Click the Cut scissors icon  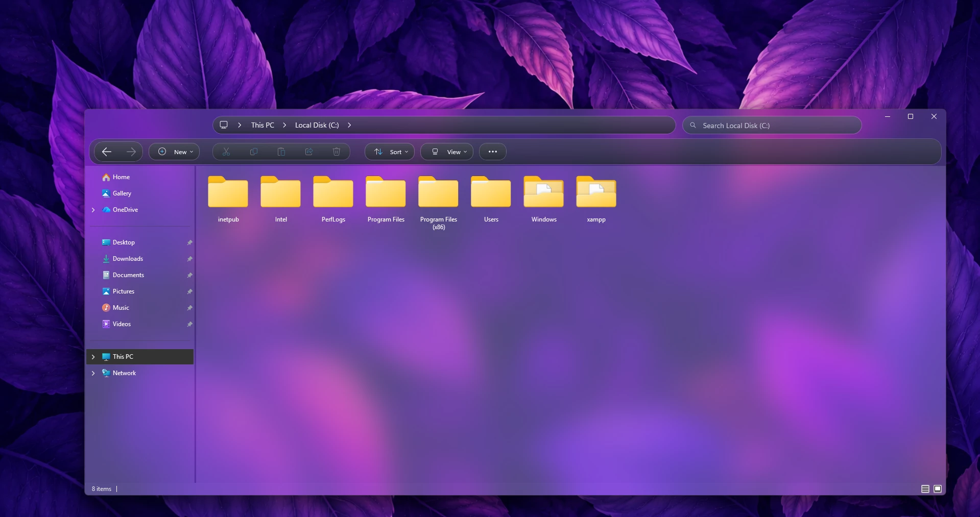226,152
